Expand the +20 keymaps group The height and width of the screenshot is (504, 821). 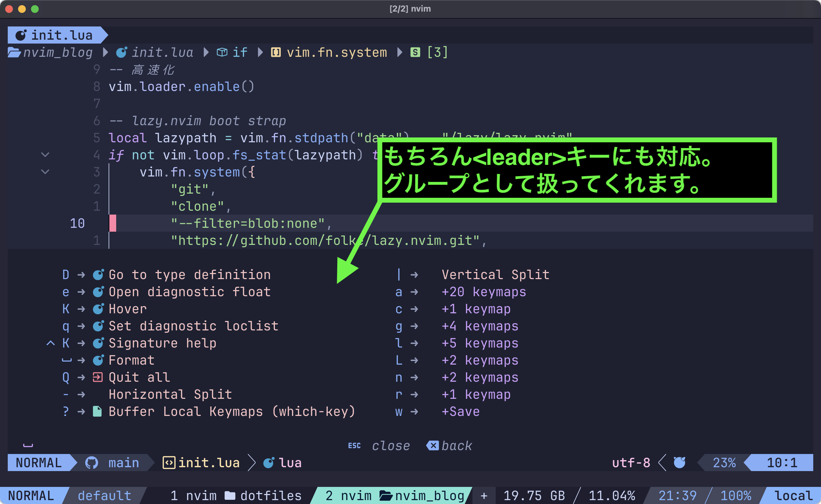pos(483,292)
